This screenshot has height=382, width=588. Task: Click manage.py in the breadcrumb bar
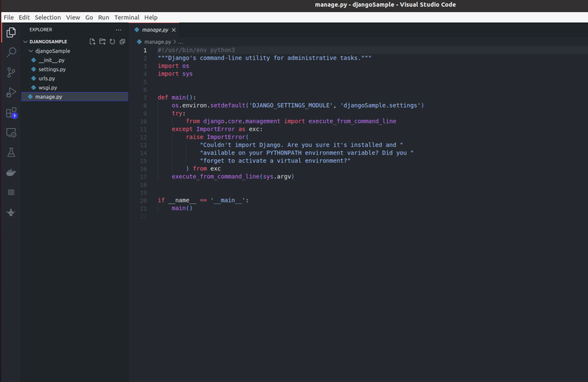[x=158, y=42]
